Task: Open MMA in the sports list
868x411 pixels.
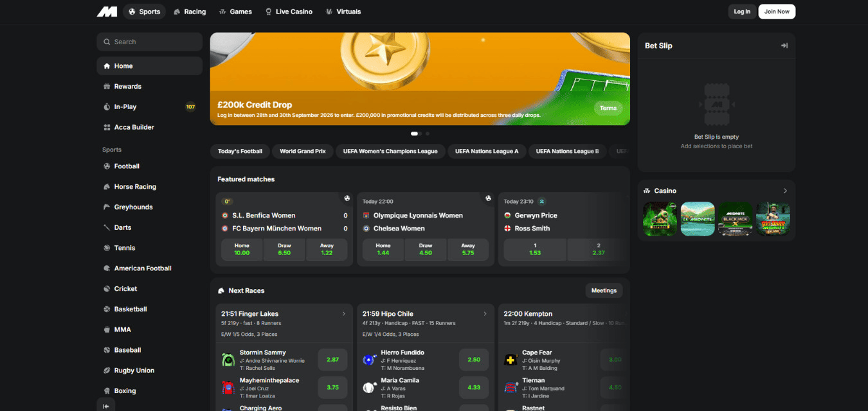Action: coord(150,329)
